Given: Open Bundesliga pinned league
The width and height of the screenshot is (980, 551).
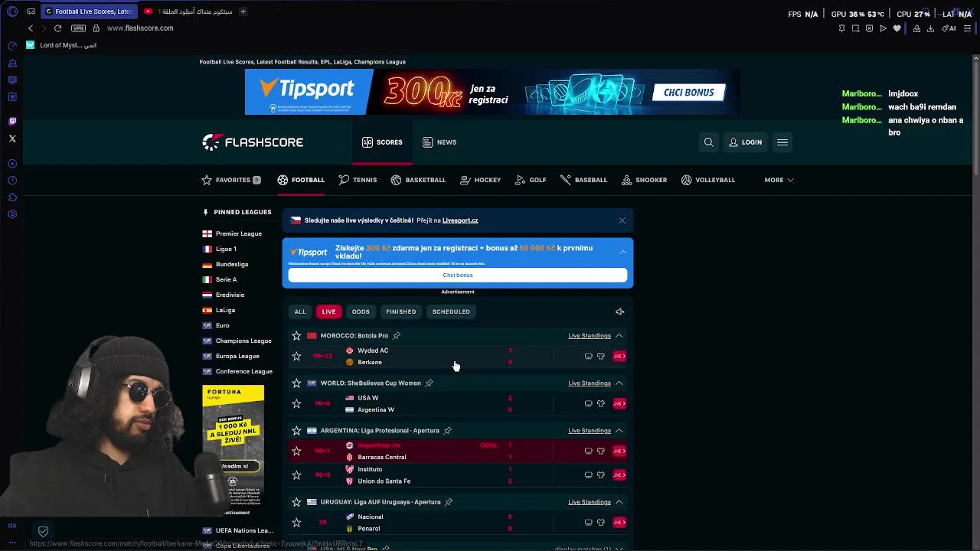Looking at the screenshot, I should point(225,264).
